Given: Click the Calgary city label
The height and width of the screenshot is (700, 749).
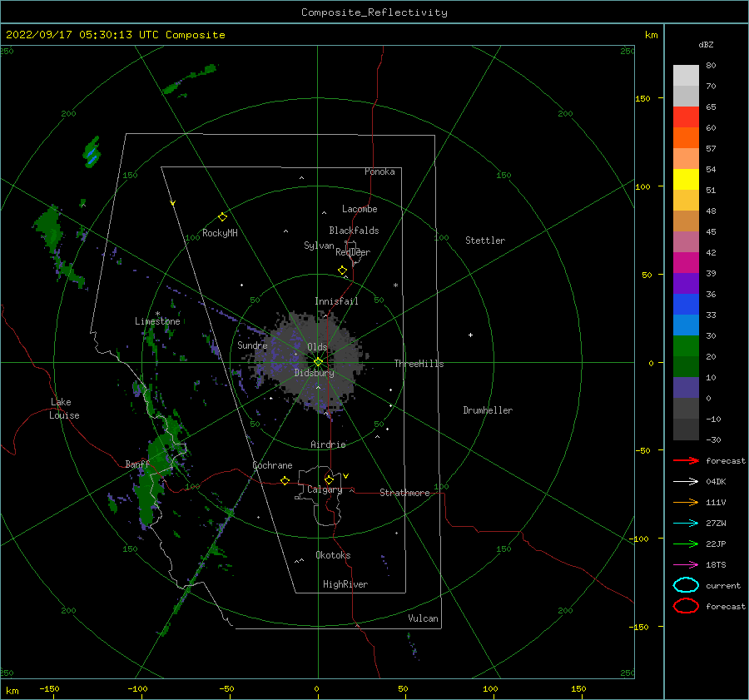Looking at the screenshot, I should tap(325, 489).
